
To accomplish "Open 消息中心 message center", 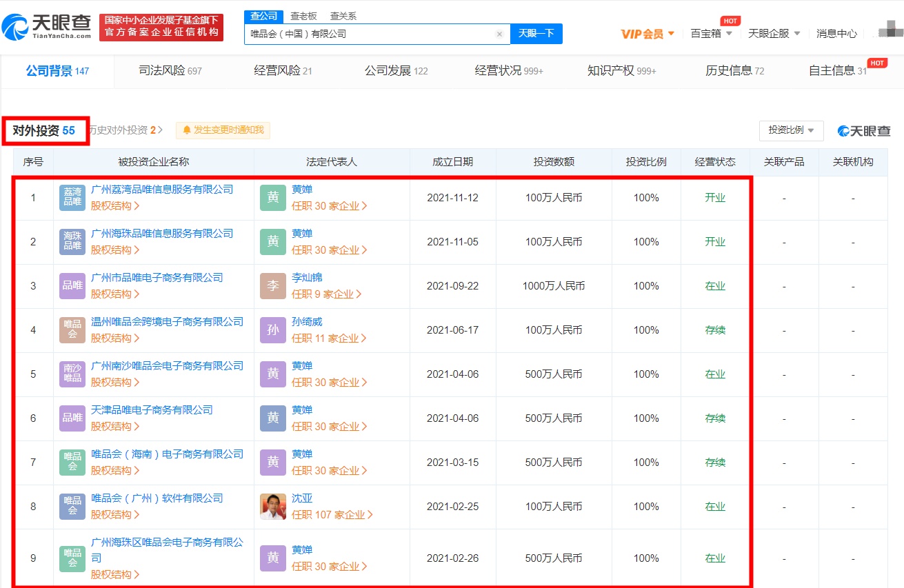I will point(836,33).
